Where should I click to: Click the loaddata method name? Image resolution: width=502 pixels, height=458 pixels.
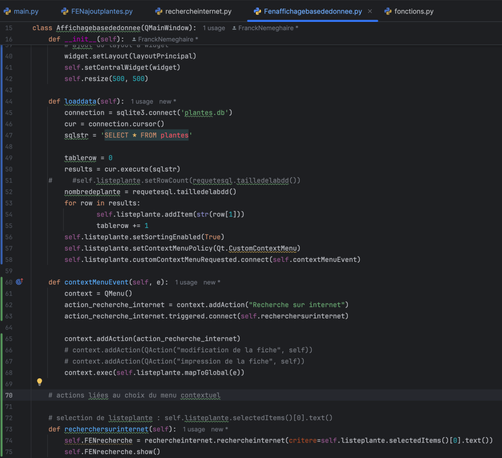tap(80, 101)
